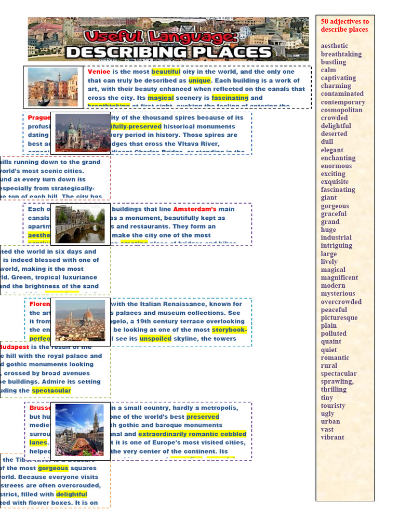The width and height of the screenshot is (399, 532).
Task: Click the red word 'Venice'
Action: pyautogui.click(x=99, y=72)
